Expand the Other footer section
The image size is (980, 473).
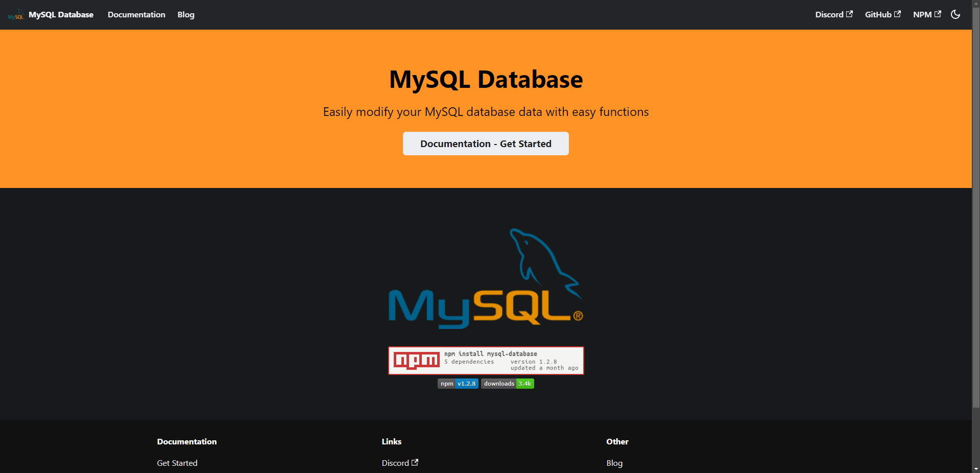617,441
